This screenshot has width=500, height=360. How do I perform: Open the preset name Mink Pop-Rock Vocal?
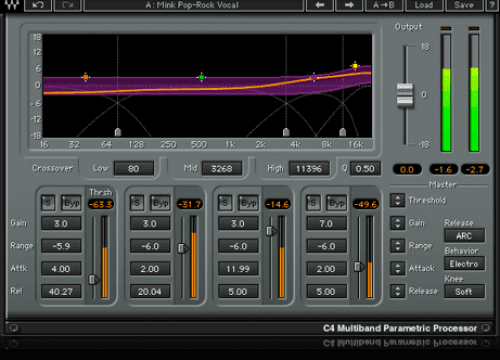(x=193, y=5)
